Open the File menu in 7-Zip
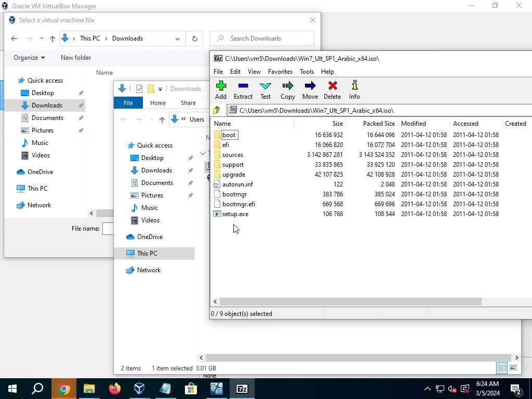 click(218, 72)
